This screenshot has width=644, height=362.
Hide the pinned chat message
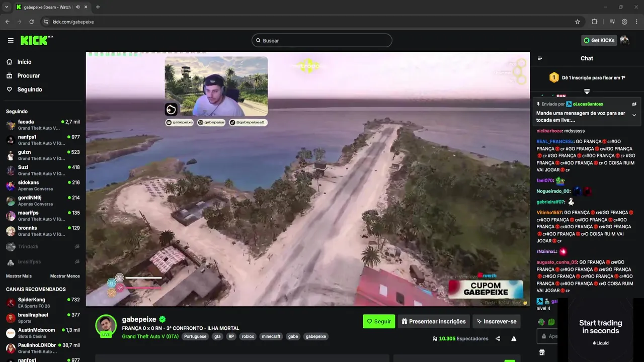pyautogui.click(x=634, y=104)
